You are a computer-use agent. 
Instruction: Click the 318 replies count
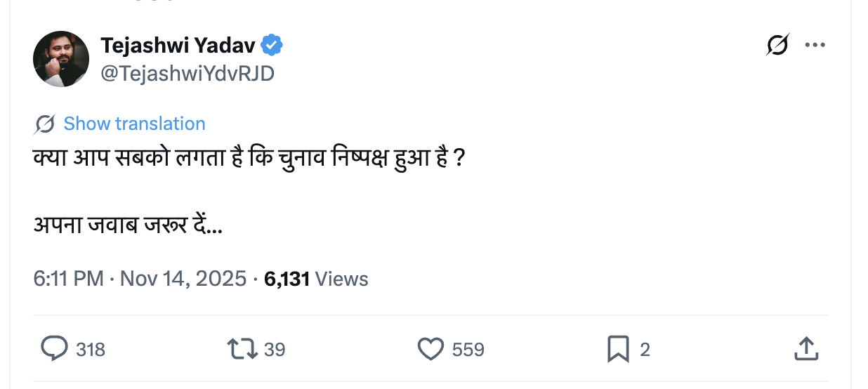pyautogui.click(x=91, y=350)
